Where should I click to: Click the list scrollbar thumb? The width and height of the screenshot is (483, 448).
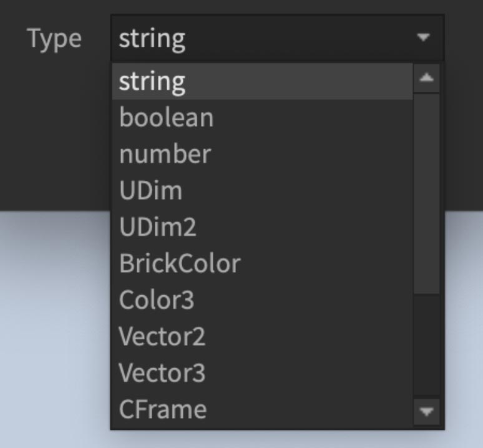(x=427, y=194)
